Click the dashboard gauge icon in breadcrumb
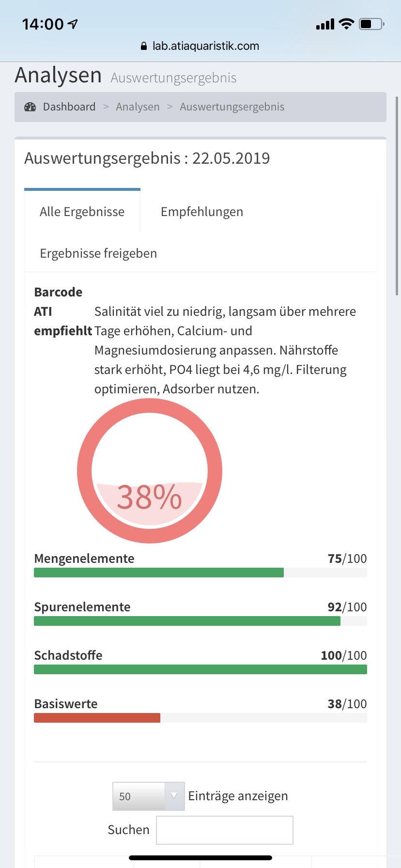The width and height of the screenshot is (401, 868). click(x=30, y=107)
